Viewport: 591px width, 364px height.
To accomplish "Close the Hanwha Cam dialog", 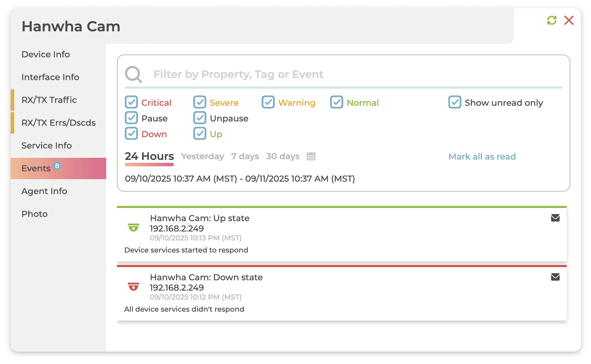I will [x=569, y=20].
